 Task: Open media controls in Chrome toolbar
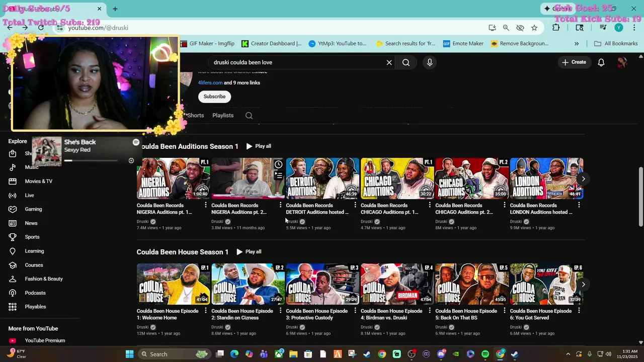tap(603, 28)
